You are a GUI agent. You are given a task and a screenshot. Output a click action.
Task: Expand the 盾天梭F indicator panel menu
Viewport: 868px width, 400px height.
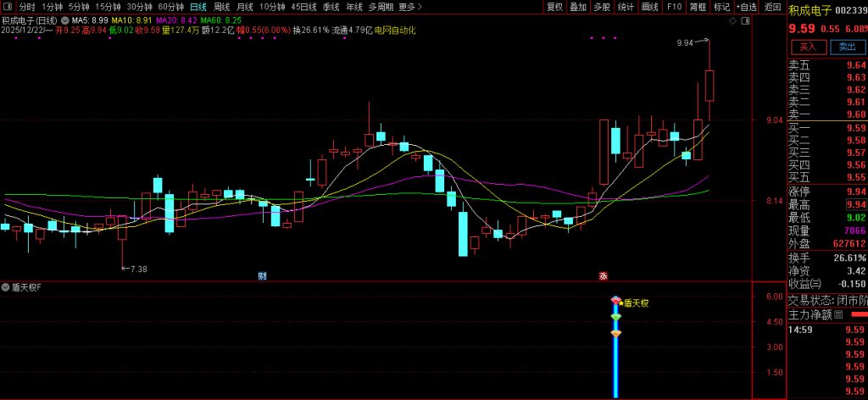[x=6, y=288]
